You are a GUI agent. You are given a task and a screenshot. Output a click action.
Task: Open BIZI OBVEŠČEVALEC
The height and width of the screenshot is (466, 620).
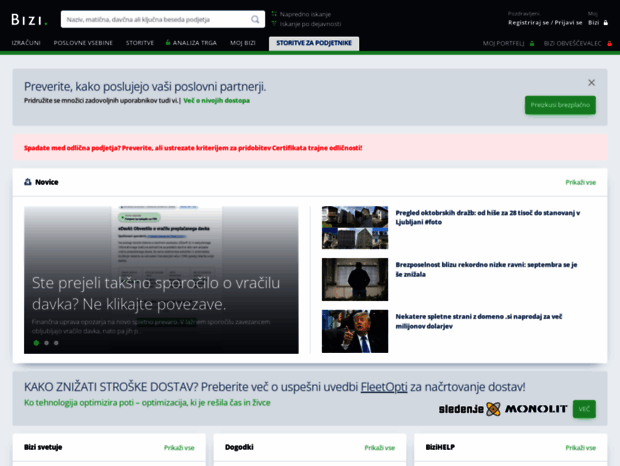tap(572, 43)
